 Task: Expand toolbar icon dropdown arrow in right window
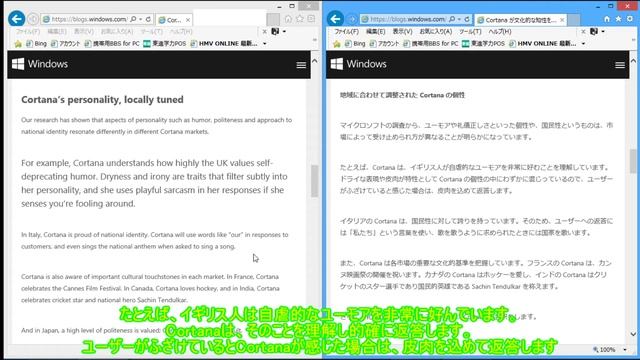(x=603, y=31)
